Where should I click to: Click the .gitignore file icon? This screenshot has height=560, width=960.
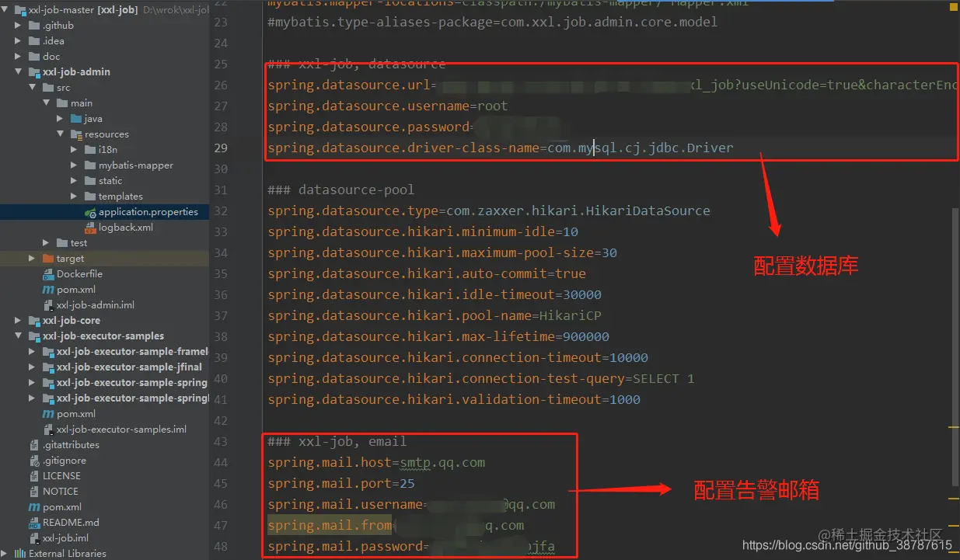[x=34, y=461]
